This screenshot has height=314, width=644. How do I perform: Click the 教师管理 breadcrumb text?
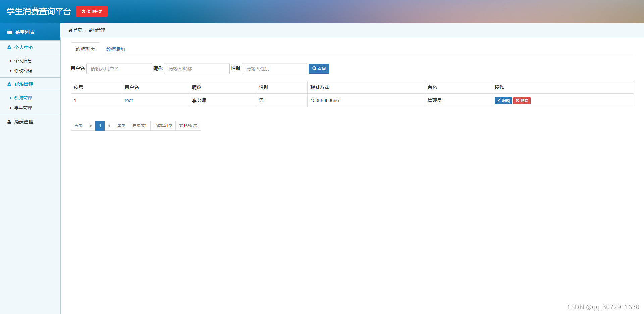pos(97,30)
